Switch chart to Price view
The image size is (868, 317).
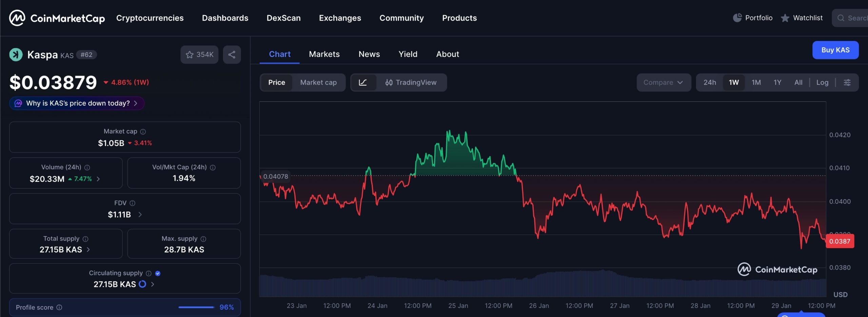click(277, 82)
